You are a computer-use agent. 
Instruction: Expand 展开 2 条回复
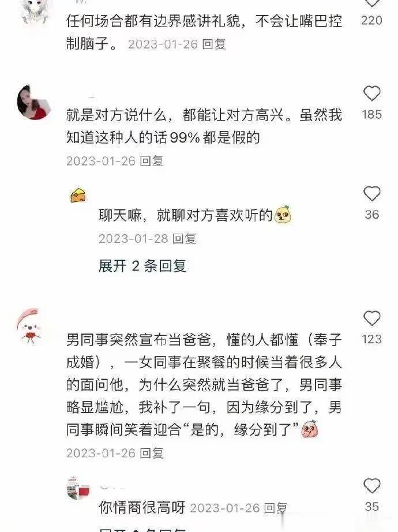(142, 265)
